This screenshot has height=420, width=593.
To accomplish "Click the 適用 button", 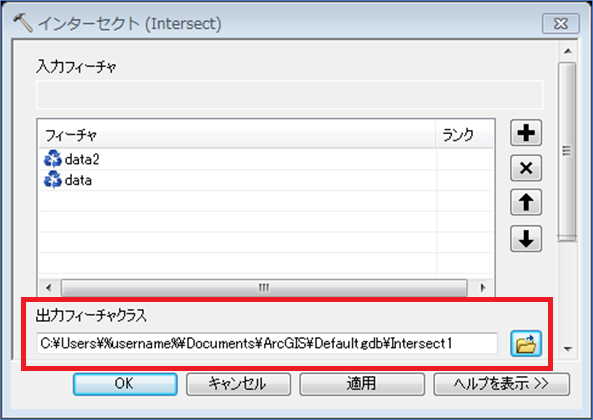I will [362, 384].
